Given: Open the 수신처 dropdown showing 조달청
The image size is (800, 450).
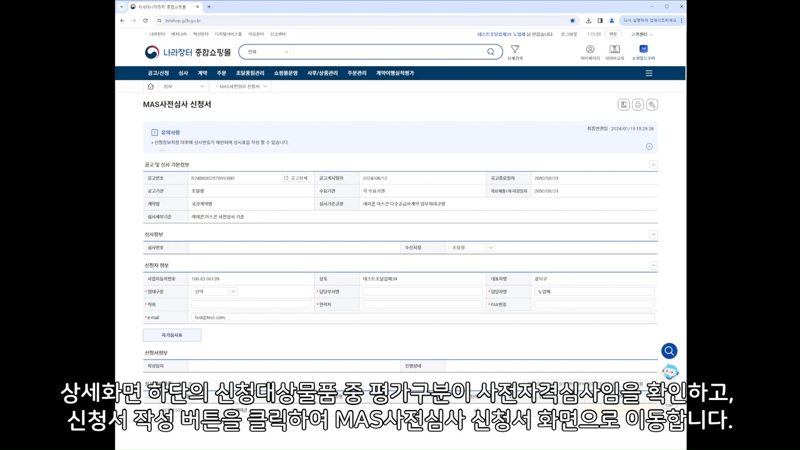Looking at the screenshot, I should [471, 248].
